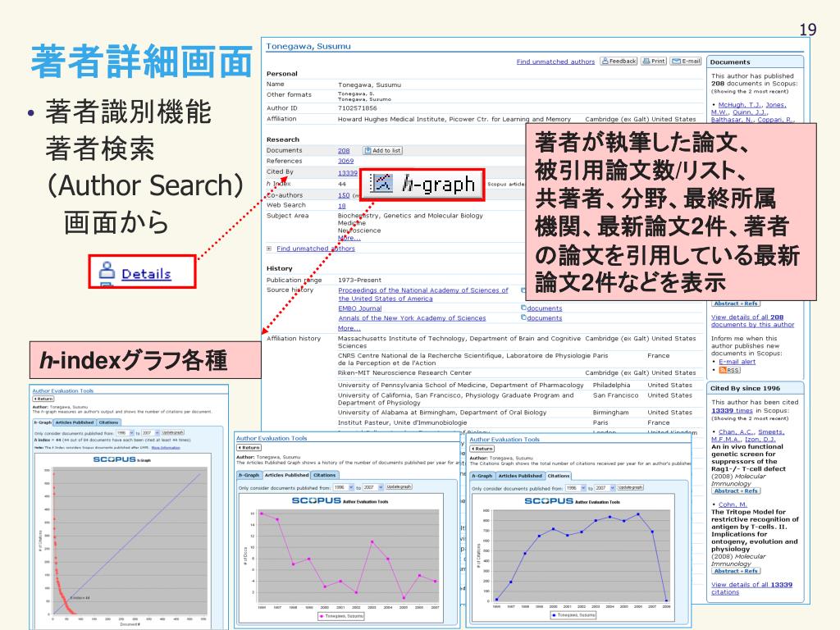Screen dimensions: 840x630
Task: Click the Add to list button
Action: point(382,151)
